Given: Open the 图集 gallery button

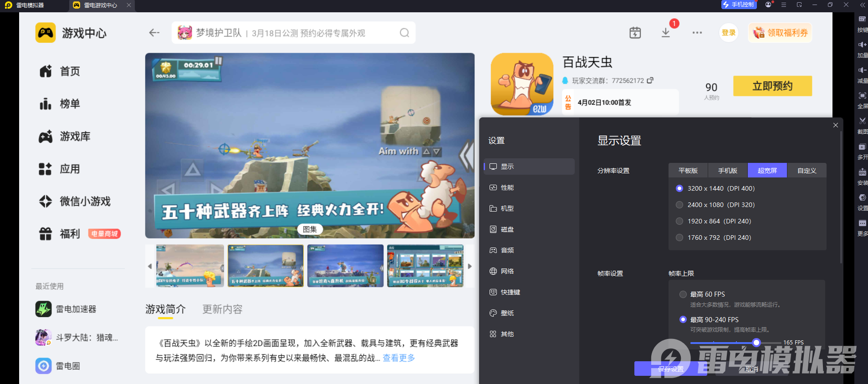Looking at the screenshot, I should click(310, 229).
